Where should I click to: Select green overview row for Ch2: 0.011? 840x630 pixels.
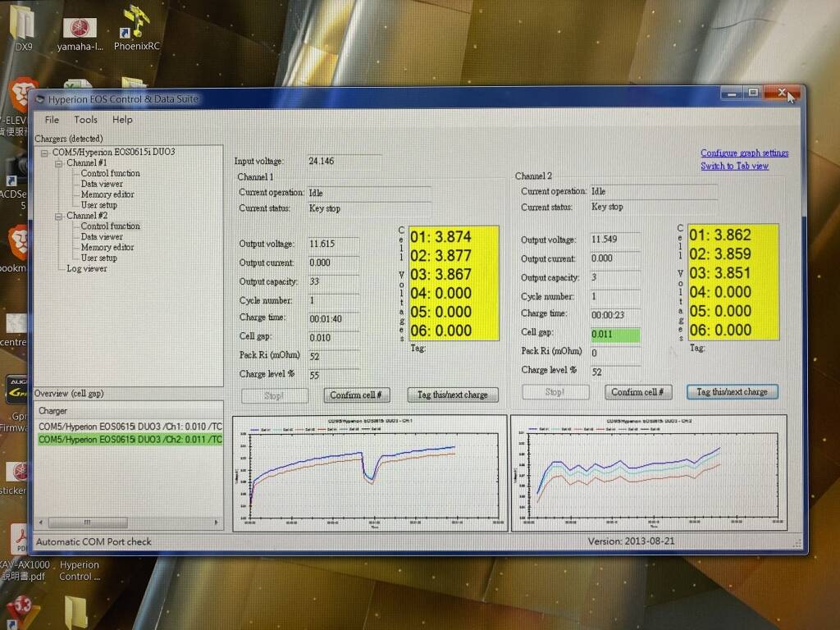click(x=130, y=440)
